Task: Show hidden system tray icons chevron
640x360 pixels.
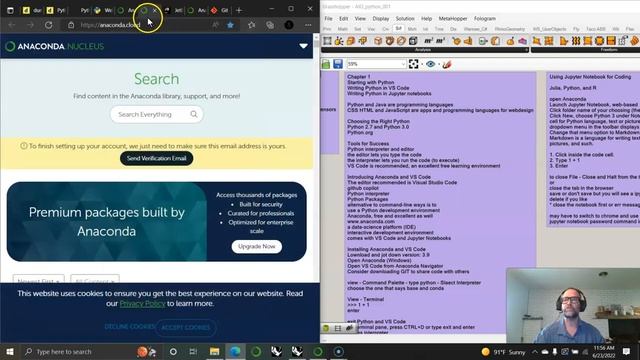Action: (535, 351)
